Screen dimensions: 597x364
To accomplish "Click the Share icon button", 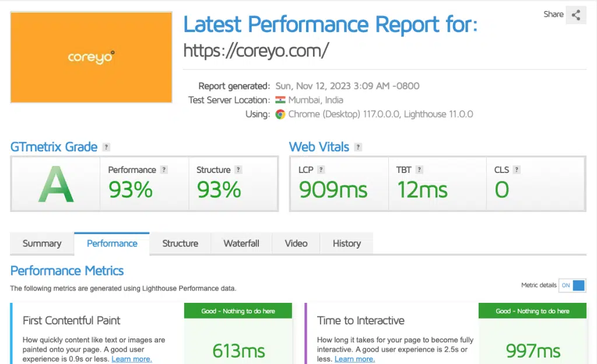I will click(575, 15).
